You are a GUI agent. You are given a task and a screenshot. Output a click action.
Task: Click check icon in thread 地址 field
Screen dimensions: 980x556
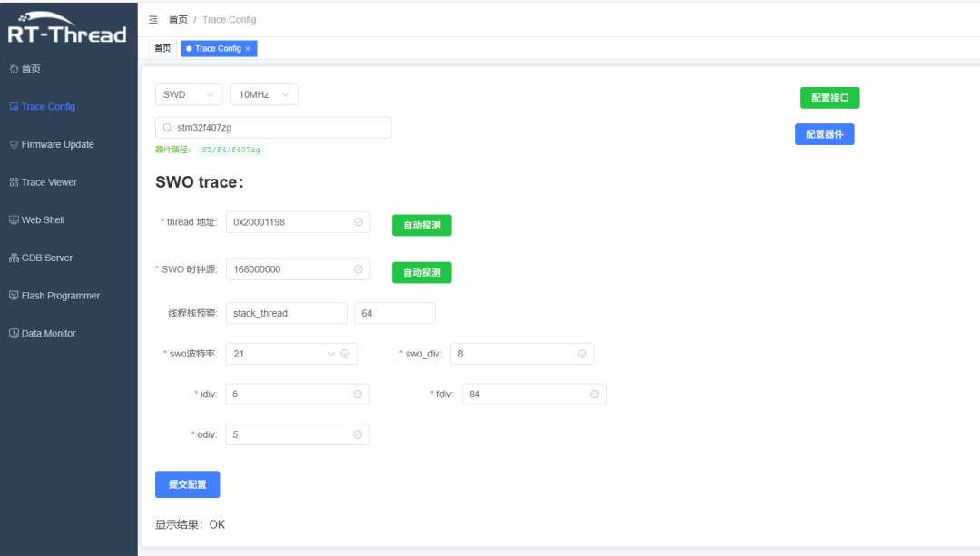(x=358, y=222)
